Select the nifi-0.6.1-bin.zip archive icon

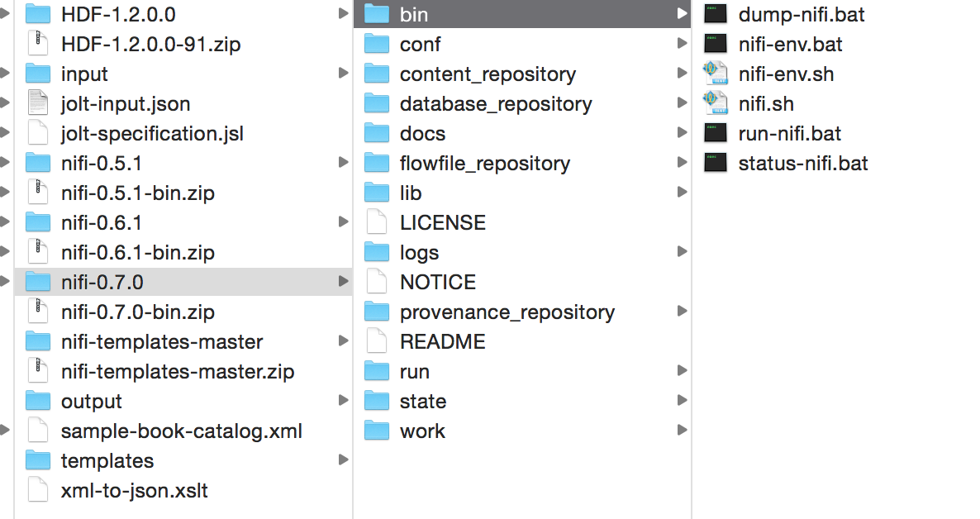pos(38,253)
